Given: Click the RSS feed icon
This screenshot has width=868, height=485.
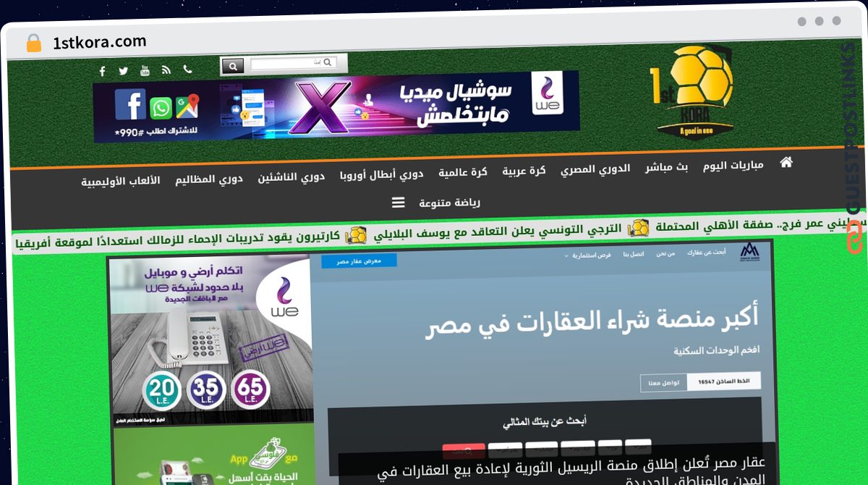Looking at the screenshot, I should [x=166, y=68].
